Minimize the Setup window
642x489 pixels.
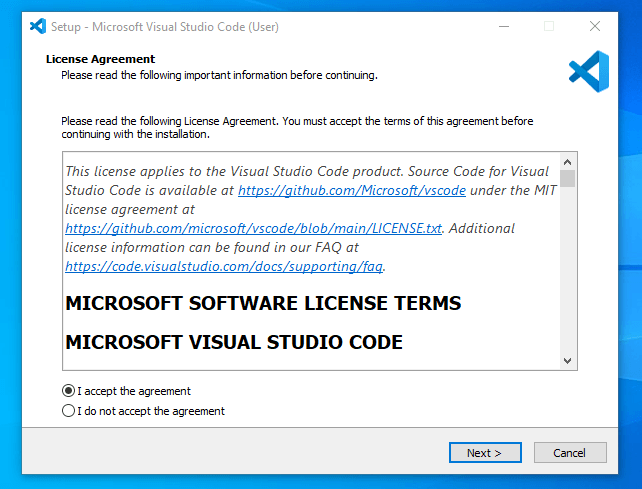tap(502, 26)
